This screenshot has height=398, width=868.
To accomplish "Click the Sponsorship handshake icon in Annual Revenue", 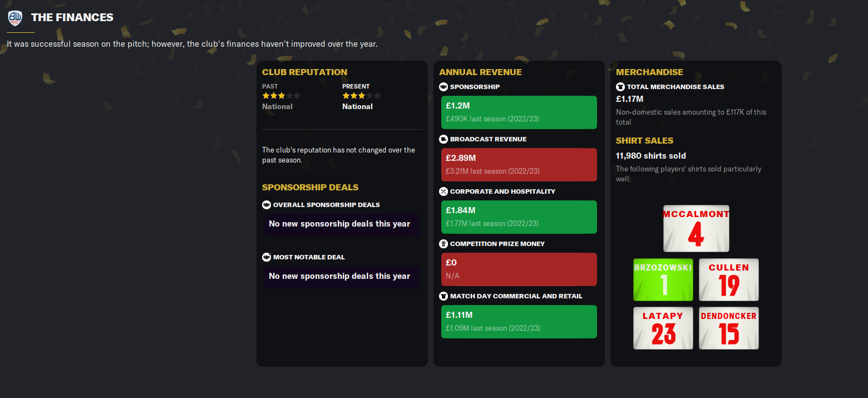I will (x=443, y=87).
